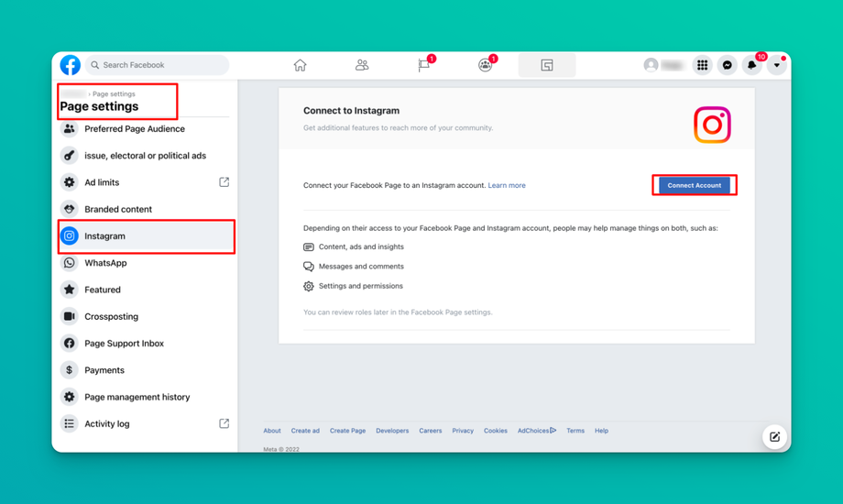Select the WhatsApp settings item
Viewport: 843px width, 504px height.
[x=145, y=263]
